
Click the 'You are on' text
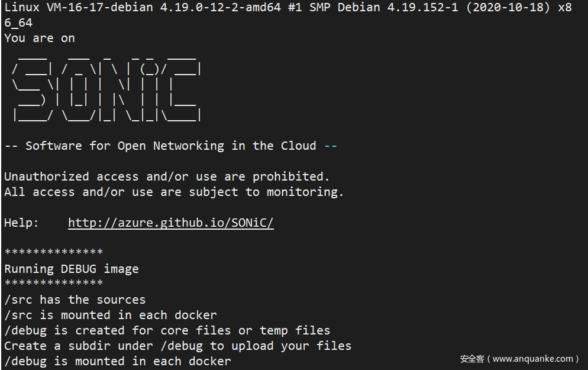point(39,38)
